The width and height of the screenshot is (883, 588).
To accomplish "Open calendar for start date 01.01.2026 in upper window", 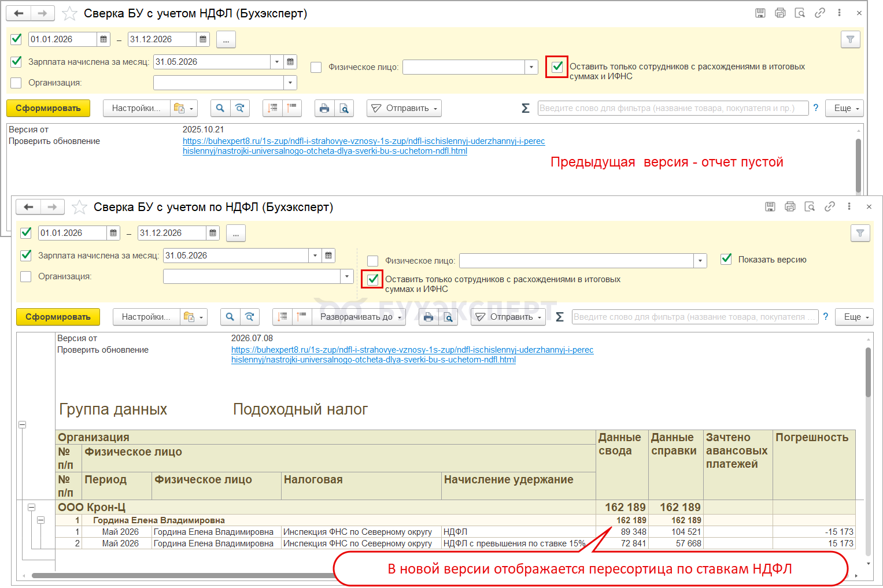I will tap(104, 39).
